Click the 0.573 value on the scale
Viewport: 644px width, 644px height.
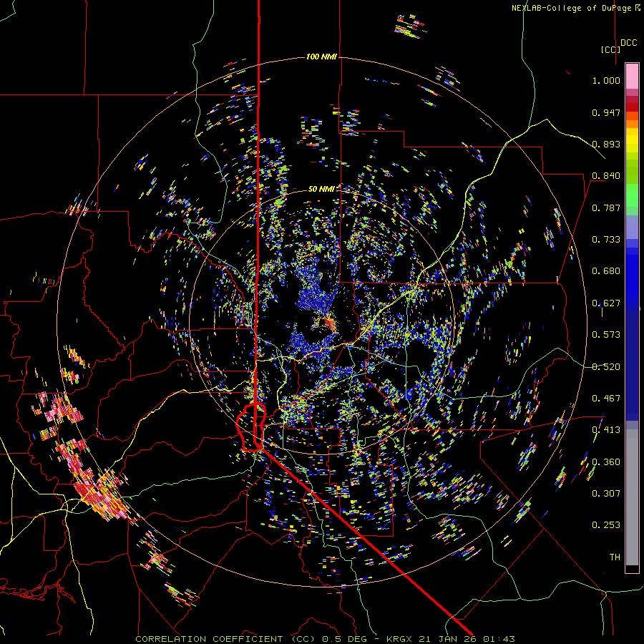606,335
